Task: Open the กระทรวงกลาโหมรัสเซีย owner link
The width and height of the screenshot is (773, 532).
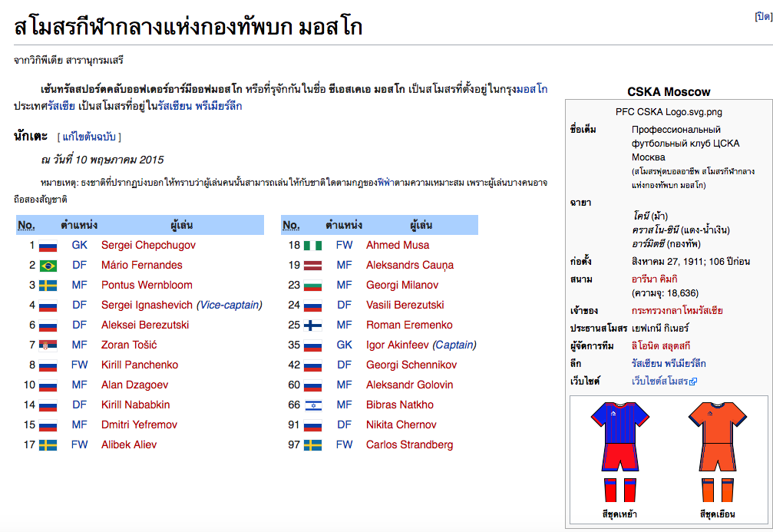Action: 677,311
